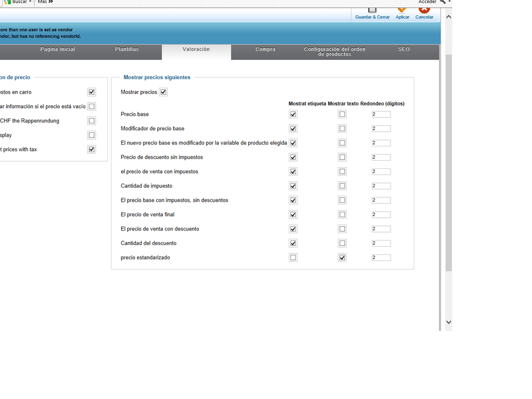The width and height of the screenshot is (532, 399).
Task: Click the scrollbar down arrow
Action: tap(448, 322)
